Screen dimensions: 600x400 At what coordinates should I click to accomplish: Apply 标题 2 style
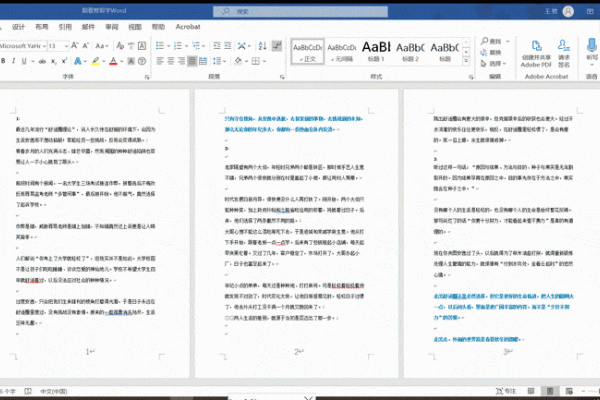click(410, 51)
